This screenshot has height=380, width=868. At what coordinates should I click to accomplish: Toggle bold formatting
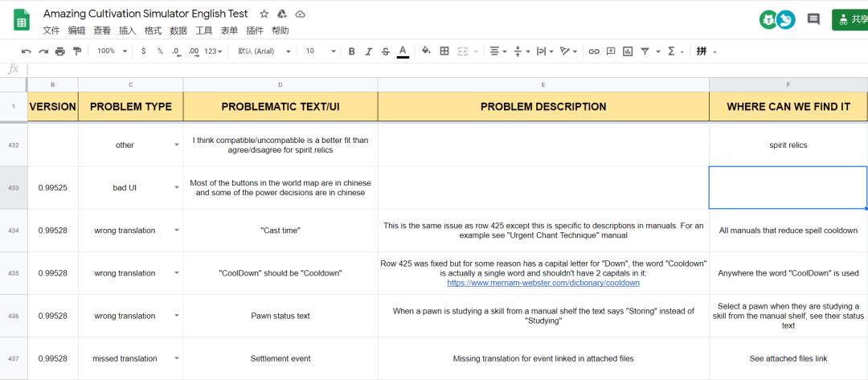[x=351, y=51]
